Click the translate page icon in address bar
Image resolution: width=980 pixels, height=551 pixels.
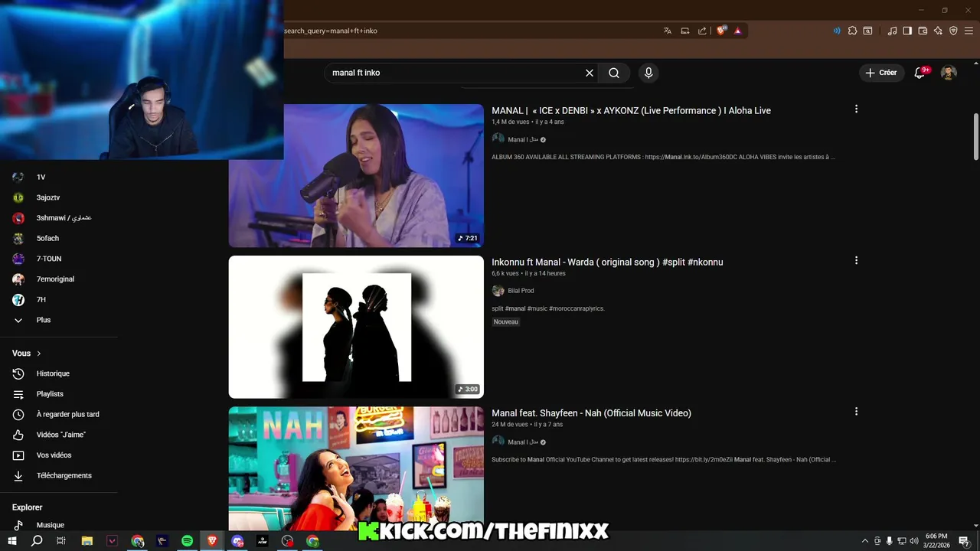pyautogui.click(x=668, y=31)
